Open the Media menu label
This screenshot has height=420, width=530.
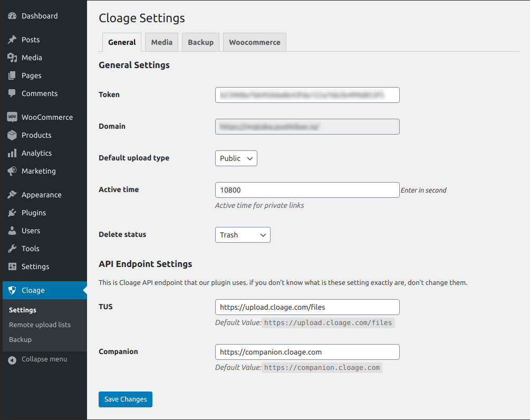32,58
